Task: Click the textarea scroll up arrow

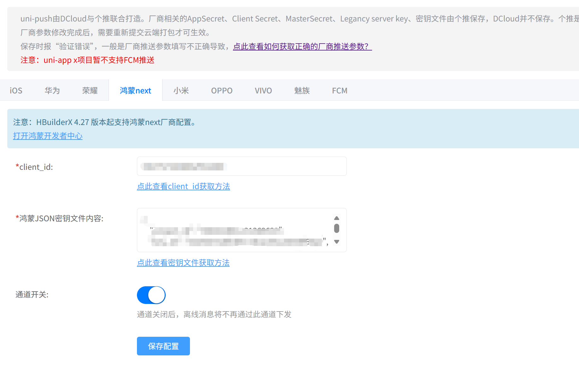Action: pyautogui.click(x=337, y=218)
